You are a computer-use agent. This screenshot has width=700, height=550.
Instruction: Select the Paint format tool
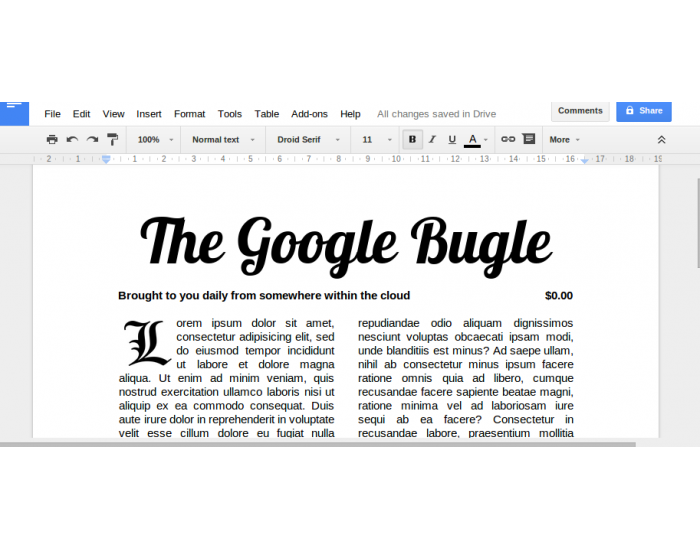(x=112, y=140)
